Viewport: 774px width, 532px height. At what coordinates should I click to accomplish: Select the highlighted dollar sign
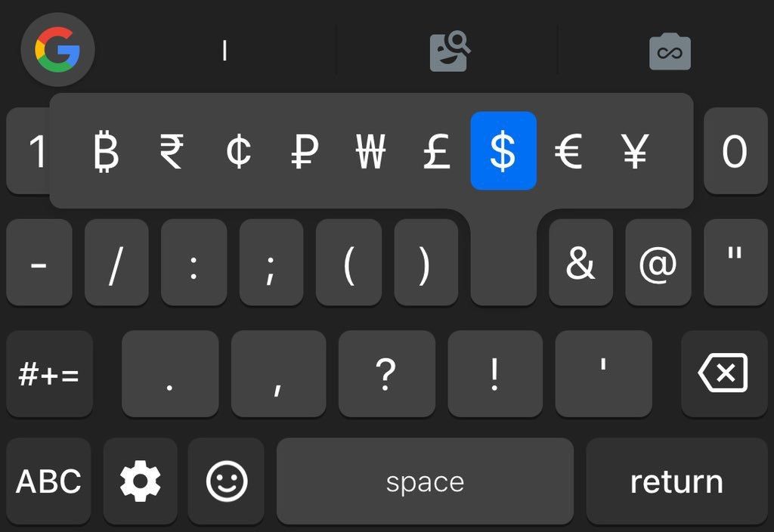[x=503, y=151]
